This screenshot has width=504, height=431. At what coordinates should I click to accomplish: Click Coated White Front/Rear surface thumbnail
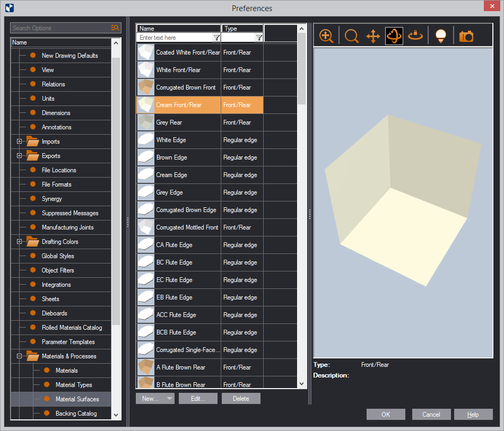pyautogui.click(x=145, y=52)
